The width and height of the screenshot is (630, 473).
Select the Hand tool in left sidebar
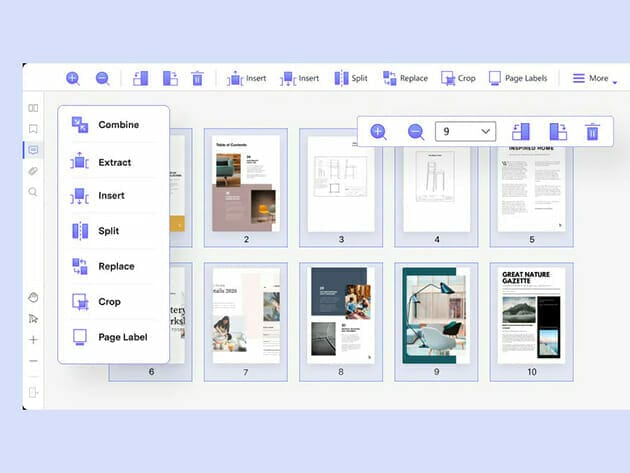click(x=33, y=297)
